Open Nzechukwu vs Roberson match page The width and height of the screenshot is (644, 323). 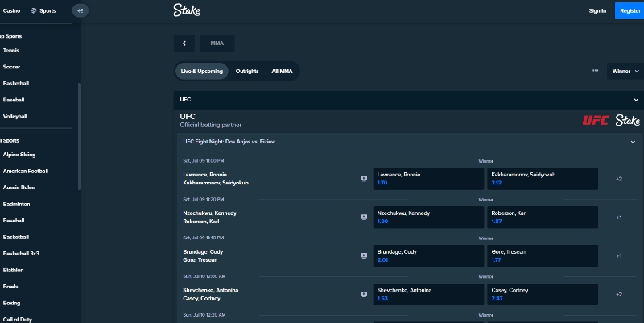[x=209, y=217]
